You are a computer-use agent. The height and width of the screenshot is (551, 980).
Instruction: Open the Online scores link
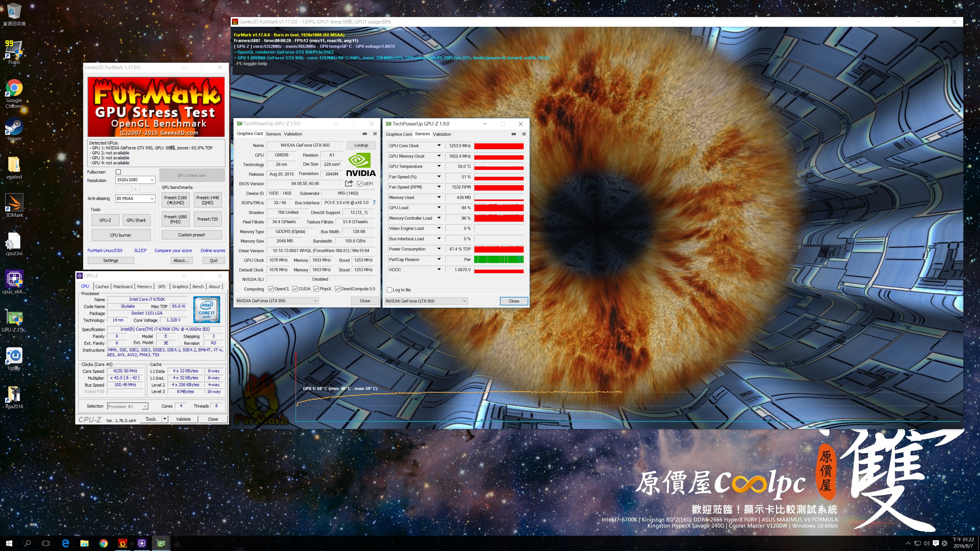[213, 251]
